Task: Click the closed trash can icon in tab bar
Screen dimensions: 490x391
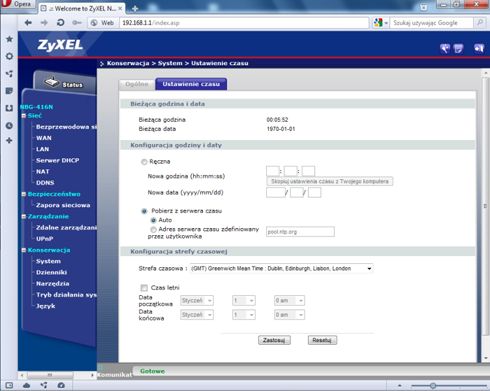Action: pyautogui.click(x=423, y=7)
